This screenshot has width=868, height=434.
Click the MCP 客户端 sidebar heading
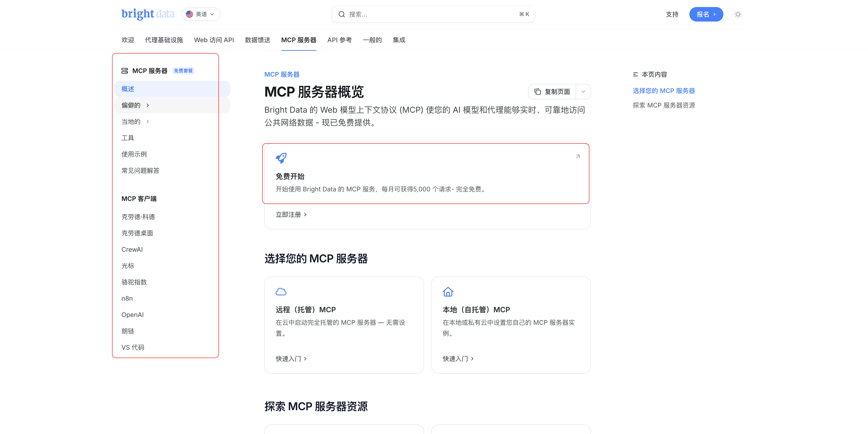(139, 199)
